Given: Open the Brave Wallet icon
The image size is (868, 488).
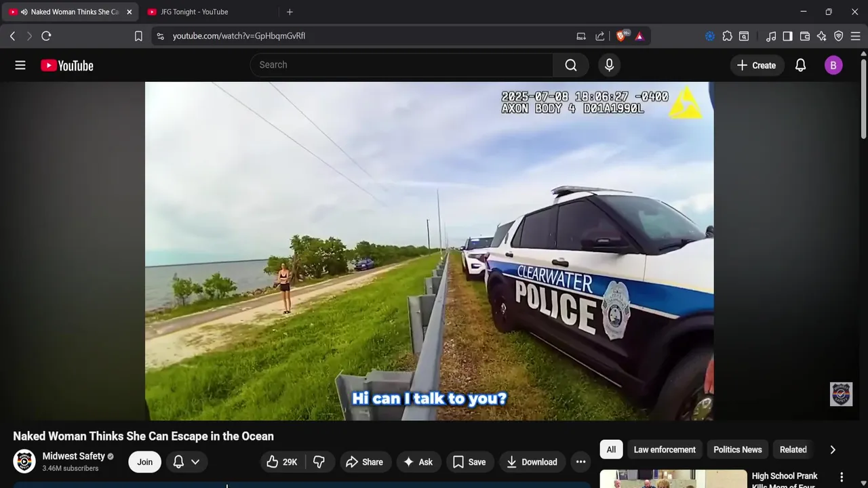Looking at the screenshot, I should (x=805, y=36).
